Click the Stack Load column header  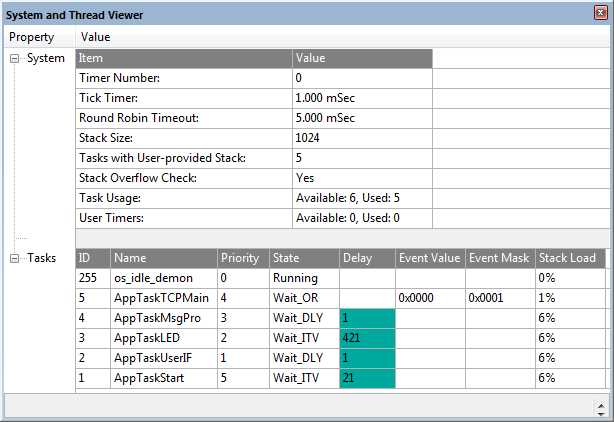click(570, 258)
